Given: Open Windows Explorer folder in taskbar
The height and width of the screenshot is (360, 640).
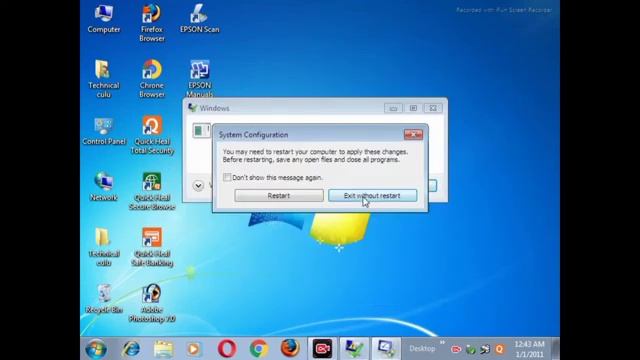Looking at the screenshot, I should pos(163,349).
